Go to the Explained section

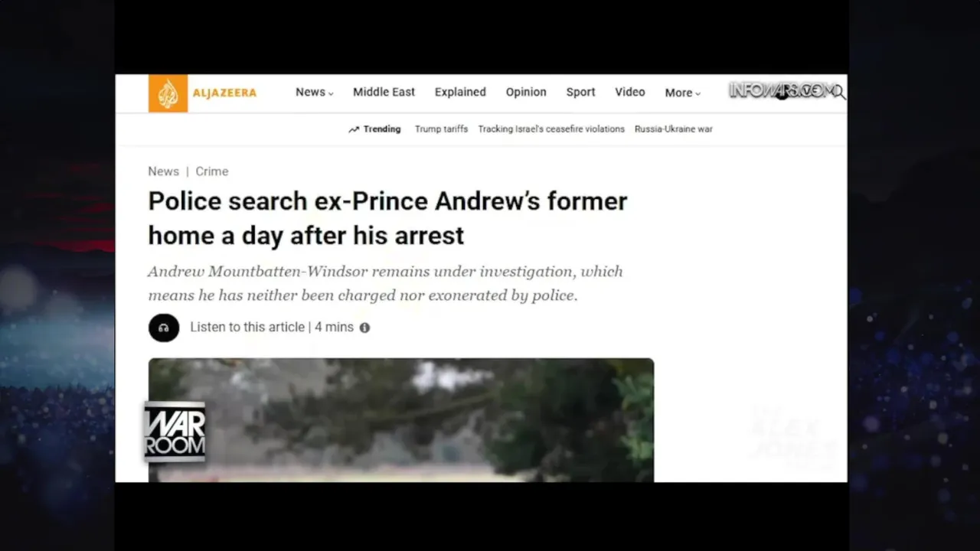click(x=460, y=92)
